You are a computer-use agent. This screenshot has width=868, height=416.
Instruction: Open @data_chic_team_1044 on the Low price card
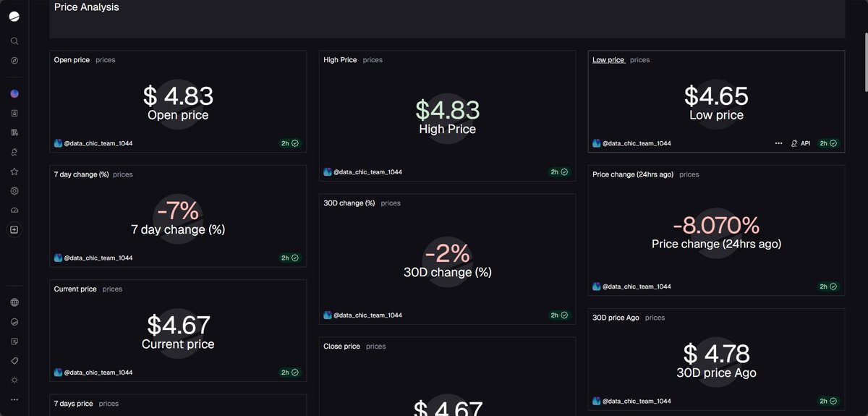pyautogui.click(x=637, y=143)
